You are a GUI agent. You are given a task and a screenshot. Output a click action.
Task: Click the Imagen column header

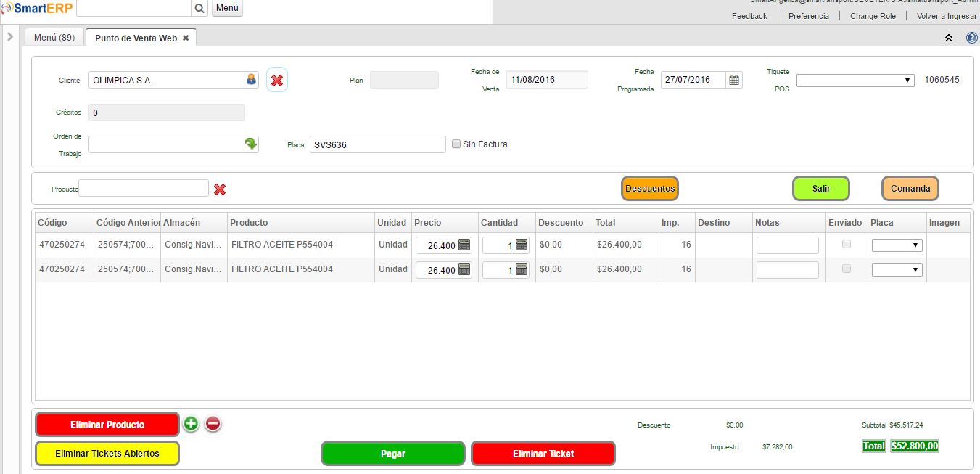[948, 222]
